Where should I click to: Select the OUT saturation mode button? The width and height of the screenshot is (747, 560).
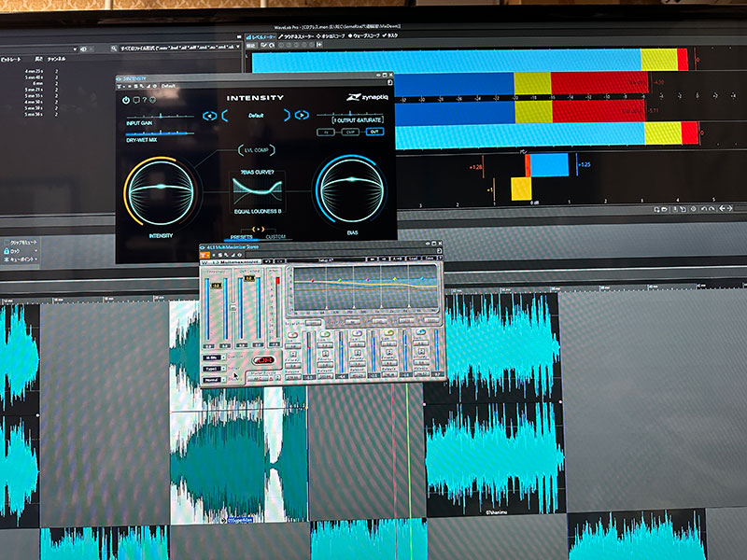(x=374, y=132)
